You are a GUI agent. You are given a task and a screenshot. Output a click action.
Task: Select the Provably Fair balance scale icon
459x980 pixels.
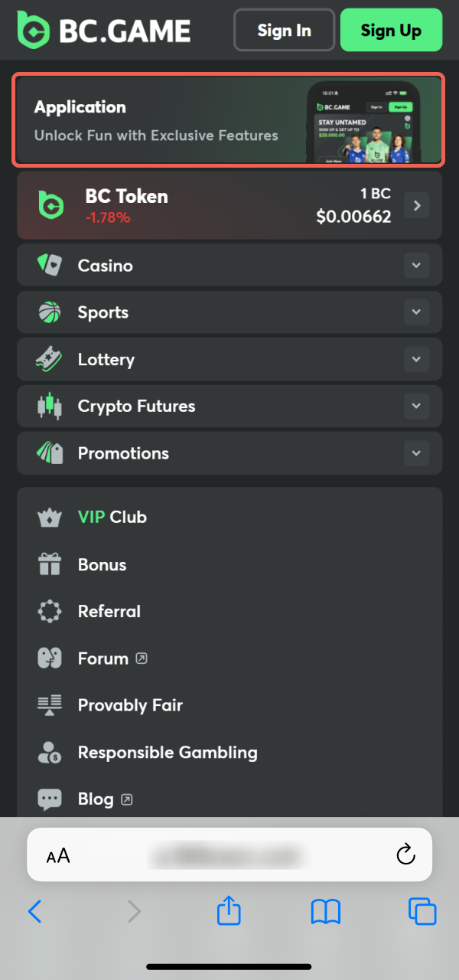coord(50,704)
